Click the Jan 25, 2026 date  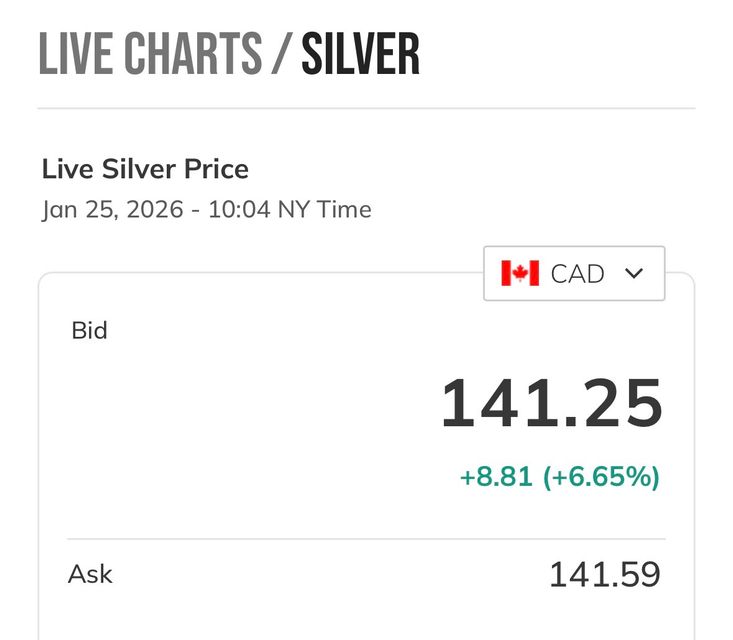pos(114,210)
